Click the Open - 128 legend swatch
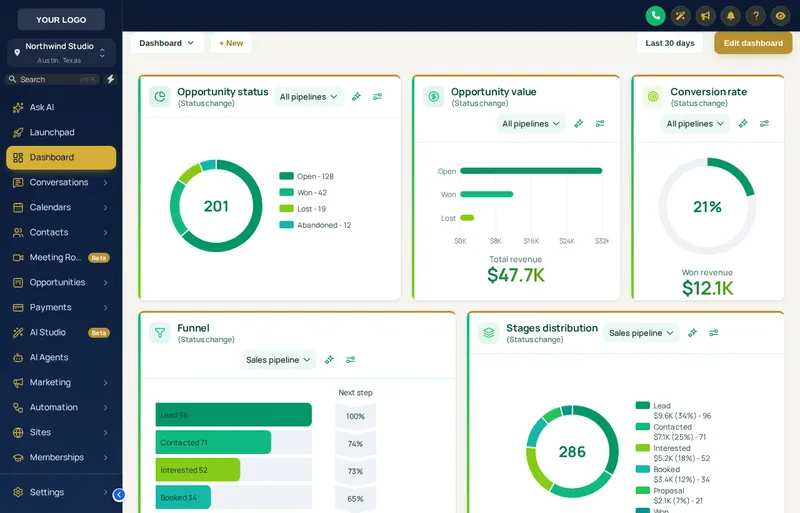800x513 pixels. (x=286, y=176)
